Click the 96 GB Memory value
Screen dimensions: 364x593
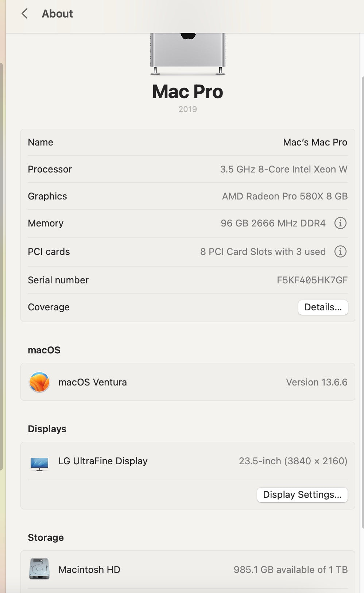[x=273, y=223]
